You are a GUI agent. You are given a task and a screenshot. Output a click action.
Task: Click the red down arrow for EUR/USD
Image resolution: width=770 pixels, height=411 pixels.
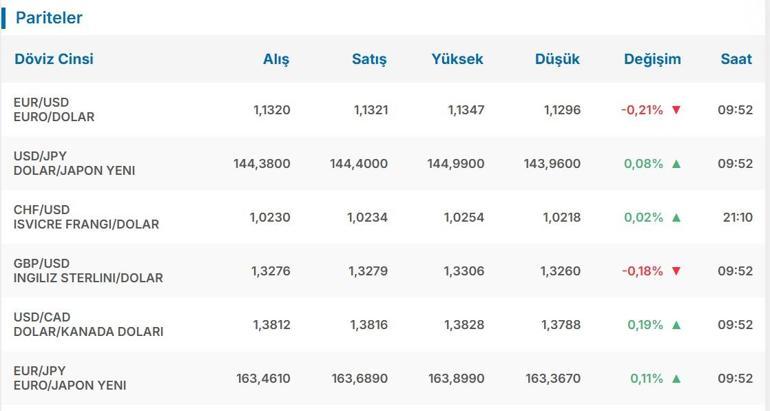pos(676,110)
